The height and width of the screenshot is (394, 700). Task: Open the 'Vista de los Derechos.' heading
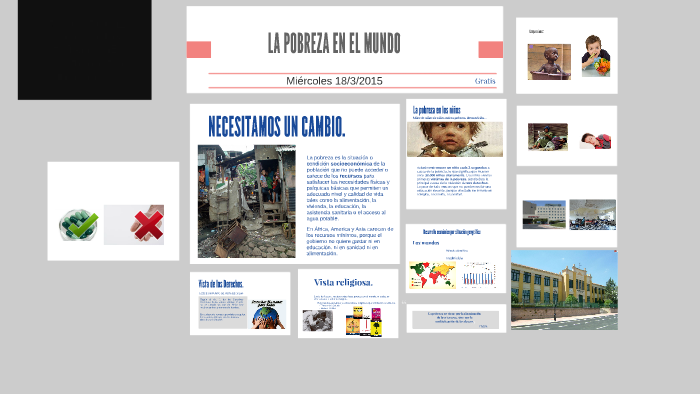(x=221, y=284)
